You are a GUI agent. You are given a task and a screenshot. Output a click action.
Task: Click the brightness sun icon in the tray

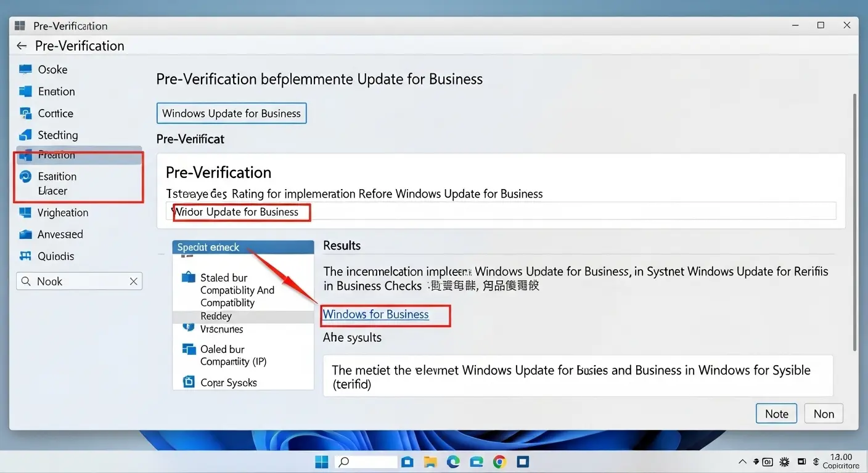coord(785,461)
